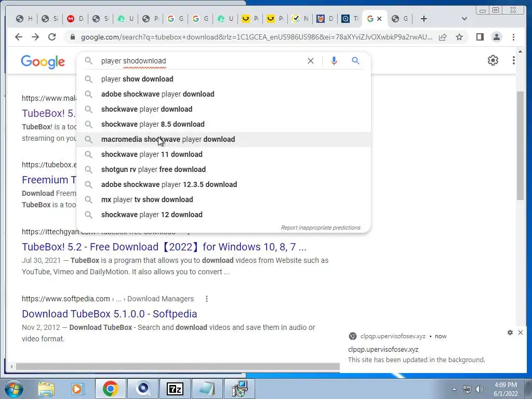Screen dimensions: 532x399
Task: Open Chrome's three-dot menu
Action: pos(513,37)
